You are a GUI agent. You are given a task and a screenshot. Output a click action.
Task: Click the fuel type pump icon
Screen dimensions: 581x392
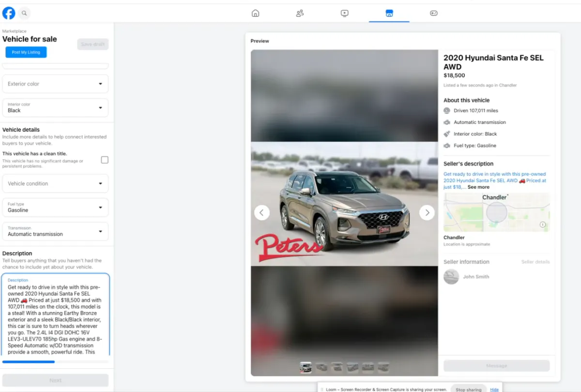[447, 146]
